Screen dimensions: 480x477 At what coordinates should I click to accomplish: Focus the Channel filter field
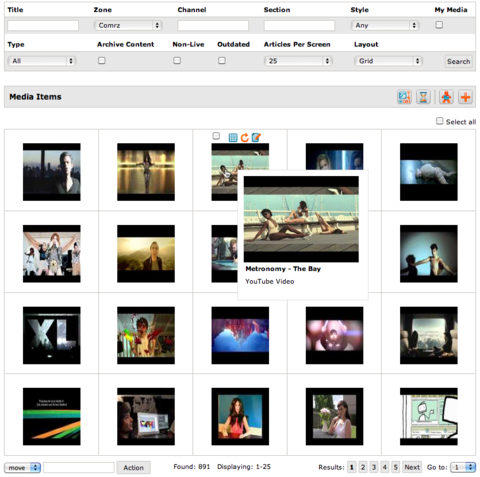(213, 26)
